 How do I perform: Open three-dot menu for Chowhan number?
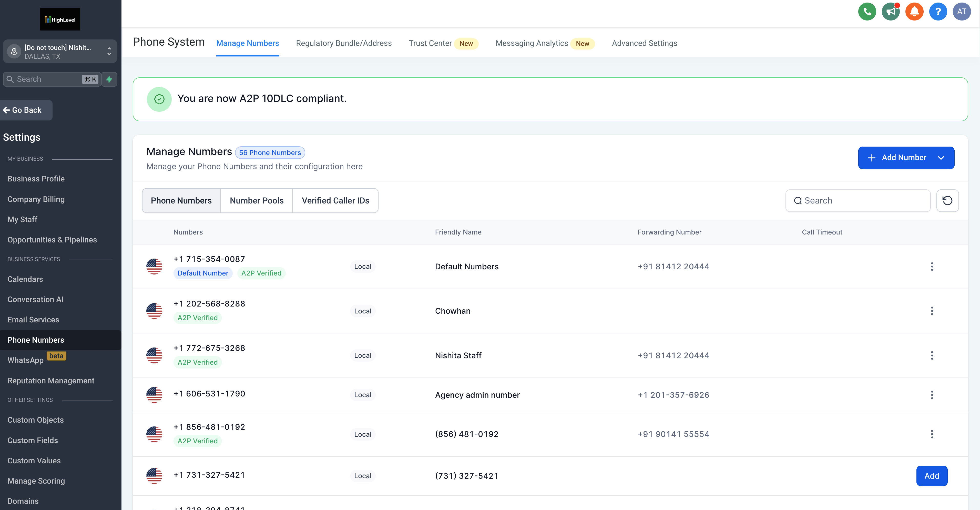coord(932,311)
